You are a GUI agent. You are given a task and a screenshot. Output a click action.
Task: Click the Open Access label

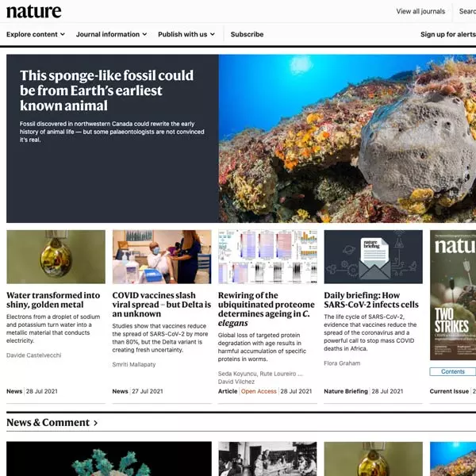259,391
